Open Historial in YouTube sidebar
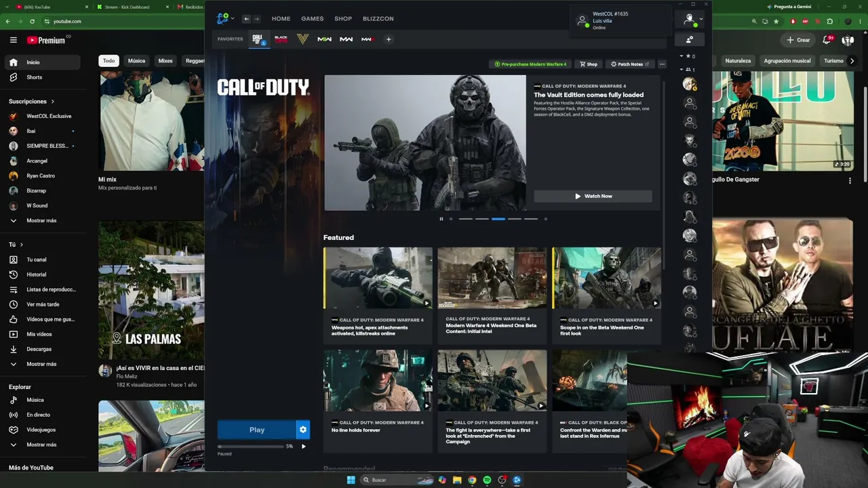 click(41, 274)
